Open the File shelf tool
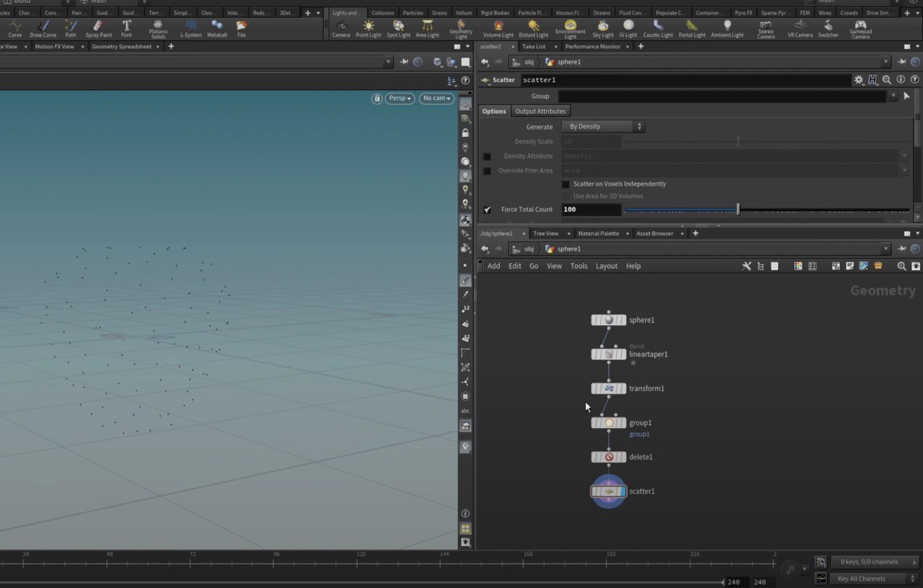The height and width of the screenshot is (588, 923). (242, 29)
